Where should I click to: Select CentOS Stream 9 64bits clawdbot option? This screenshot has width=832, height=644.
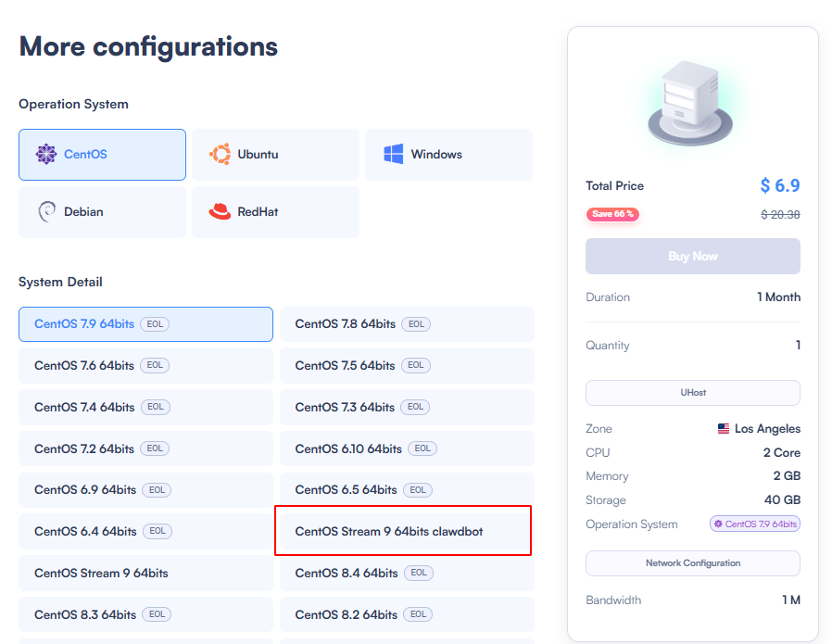pyautogui.click(x=403, y=531)
